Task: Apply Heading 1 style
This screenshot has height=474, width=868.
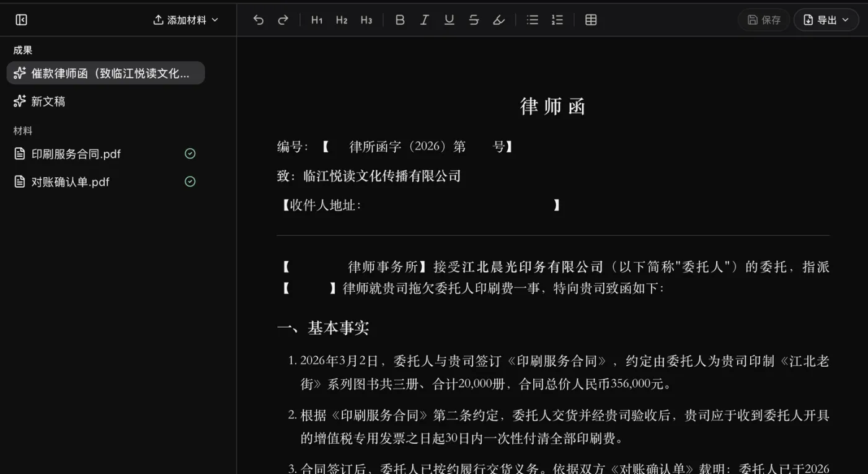Action: (317, 20)
